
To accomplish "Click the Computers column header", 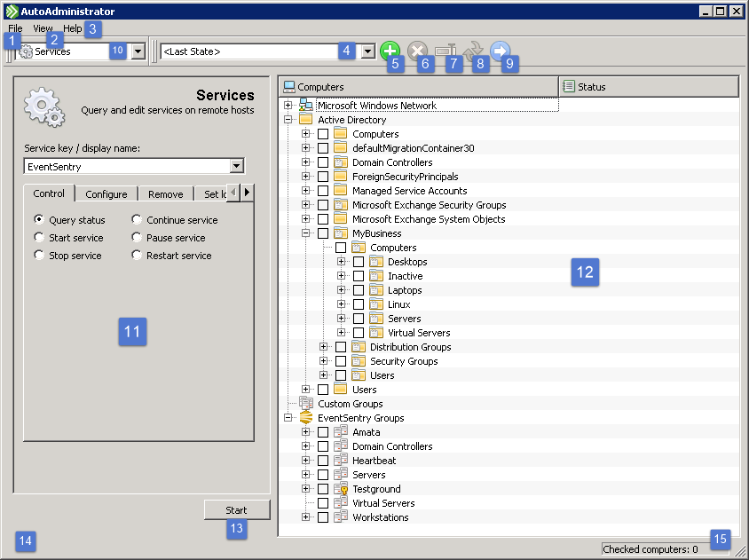I will pos(419,86).
